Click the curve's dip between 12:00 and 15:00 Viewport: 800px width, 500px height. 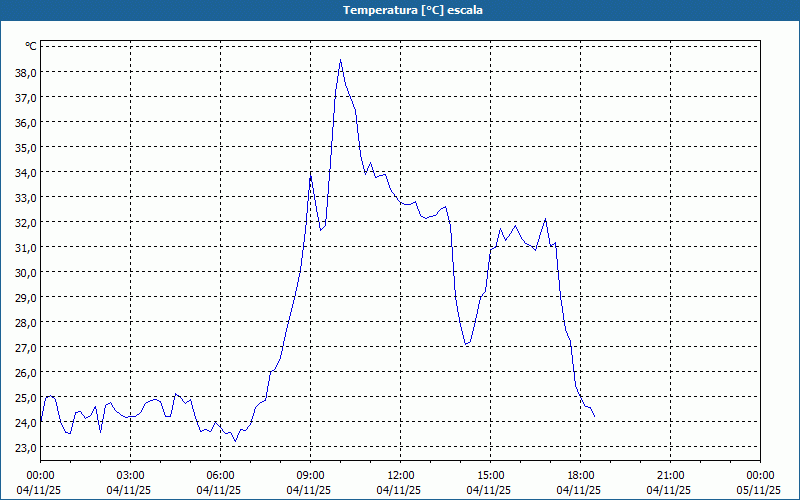tap(466, 345)
